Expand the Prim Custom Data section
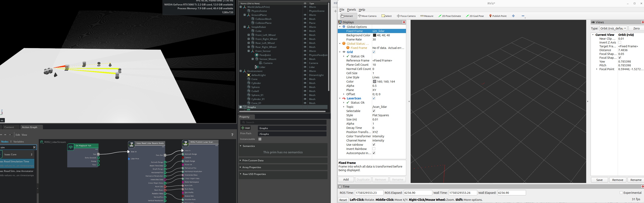This screenshot has width=644, height=203. click(240, 161)
